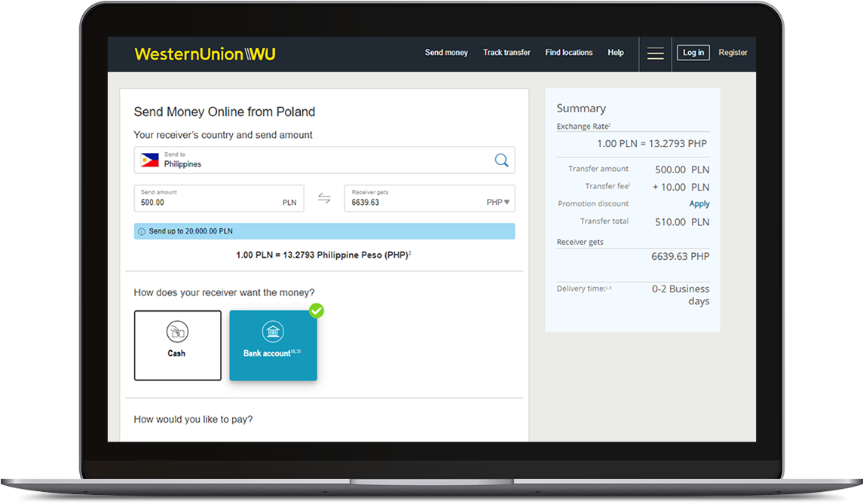
Task: Select Bank account receive method
Action: (x=273, y=346)
